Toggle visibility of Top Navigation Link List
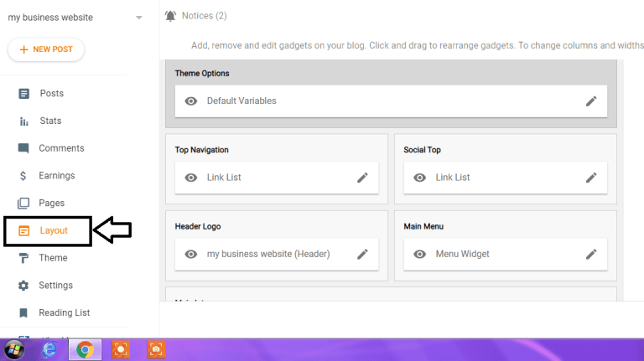Viewport: 644px width, 361px height. tap(191, 178)
